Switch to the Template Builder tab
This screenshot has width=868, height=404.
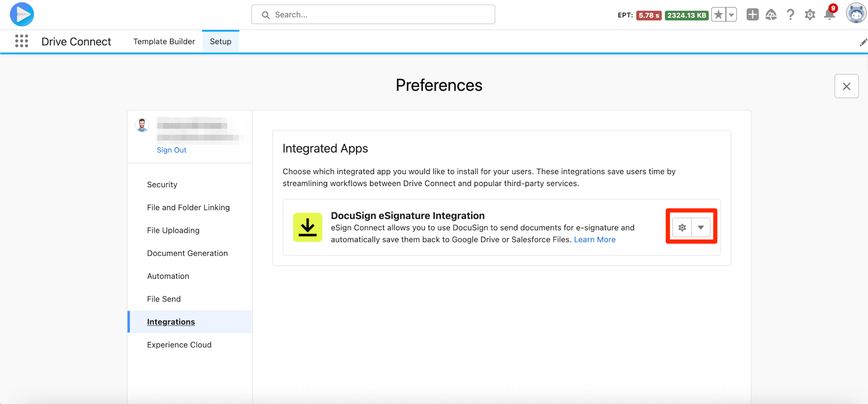click(164, 42)
